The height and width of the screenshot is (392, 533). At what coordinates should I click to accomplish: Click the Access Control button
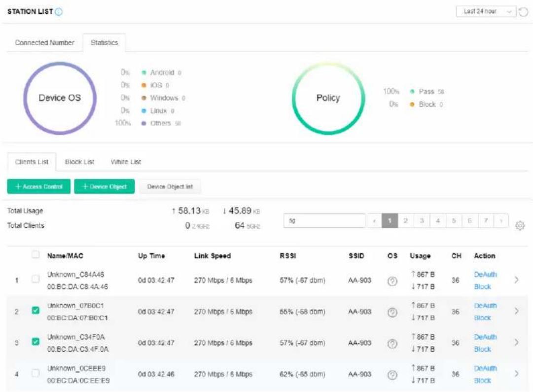39,187
